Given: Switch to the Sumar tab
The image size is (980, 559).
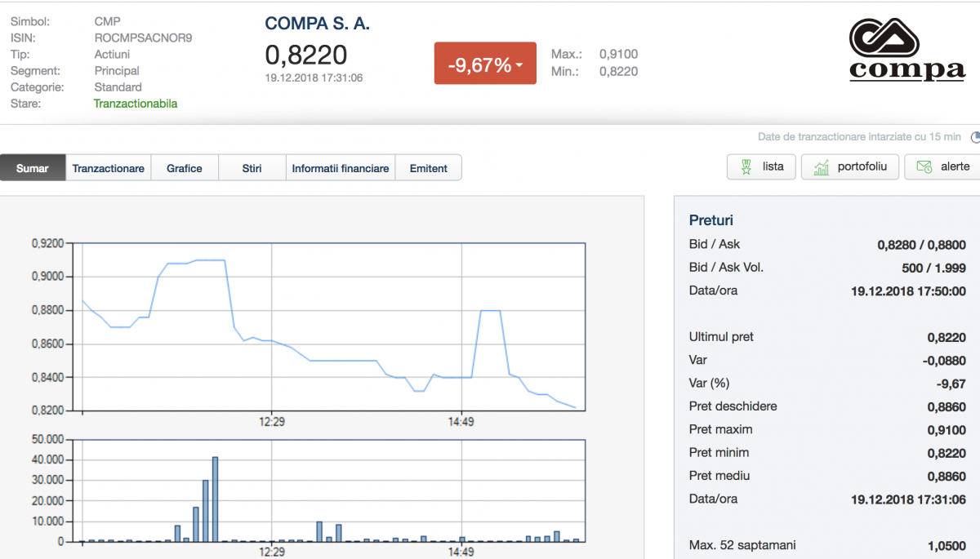Looking at the screenshot, I should click(33, 168).
